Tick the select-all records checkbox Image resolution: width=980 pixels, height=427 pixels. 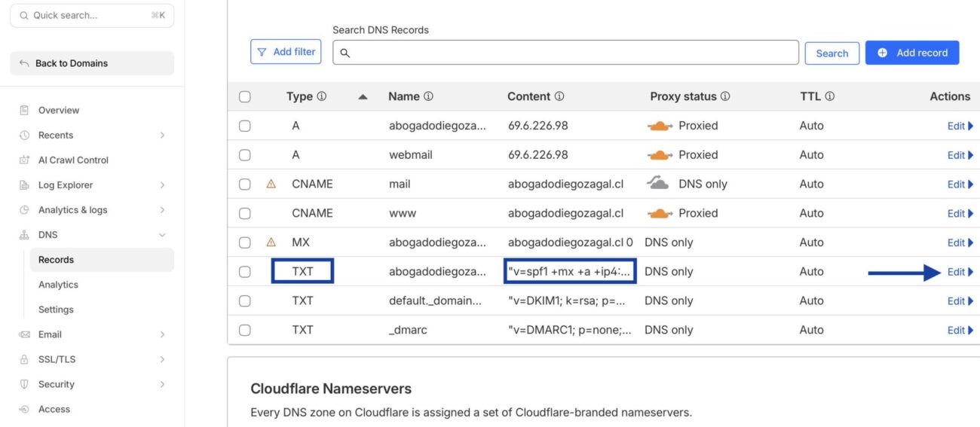click(x=245, y=96)
